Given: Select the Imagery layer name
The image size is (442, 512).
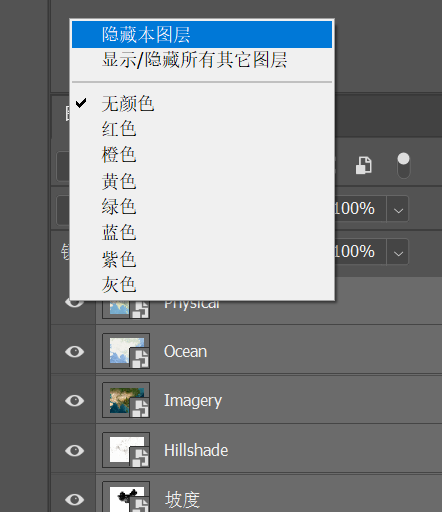Looking at the screenshot, I should (193, 401).
